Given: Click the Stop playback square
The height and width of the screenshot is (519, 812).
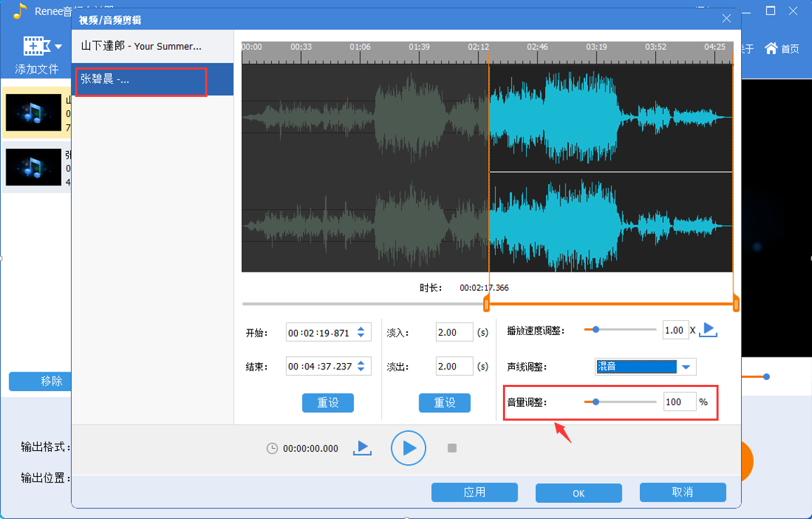Looking at the screenshot, I should pyautogui.click(x=452, y=448).
